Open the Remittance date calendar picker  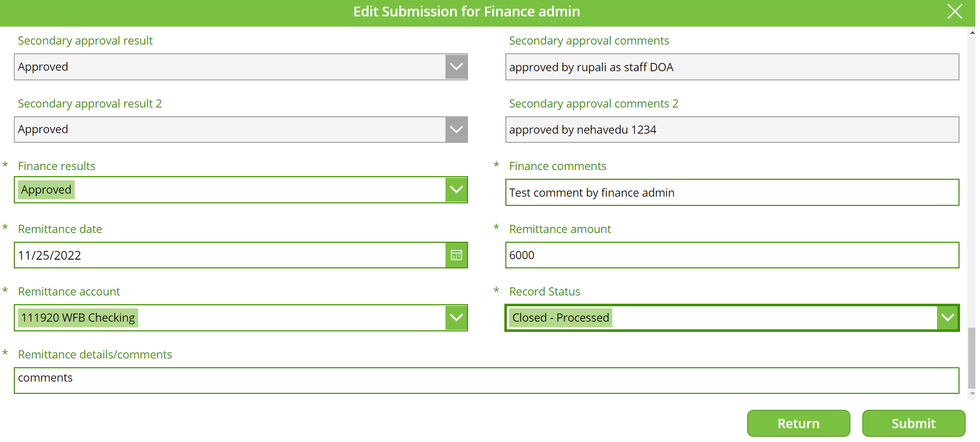click(456, 255)
